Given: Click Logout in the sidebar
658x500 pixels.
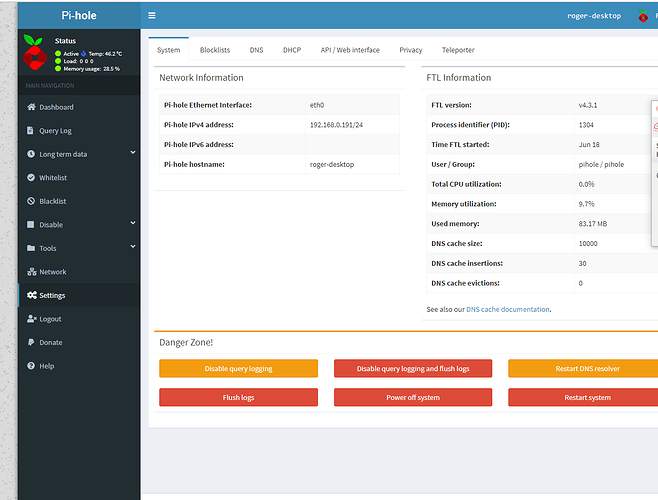Looking at the screenshot, I should 79,319.
